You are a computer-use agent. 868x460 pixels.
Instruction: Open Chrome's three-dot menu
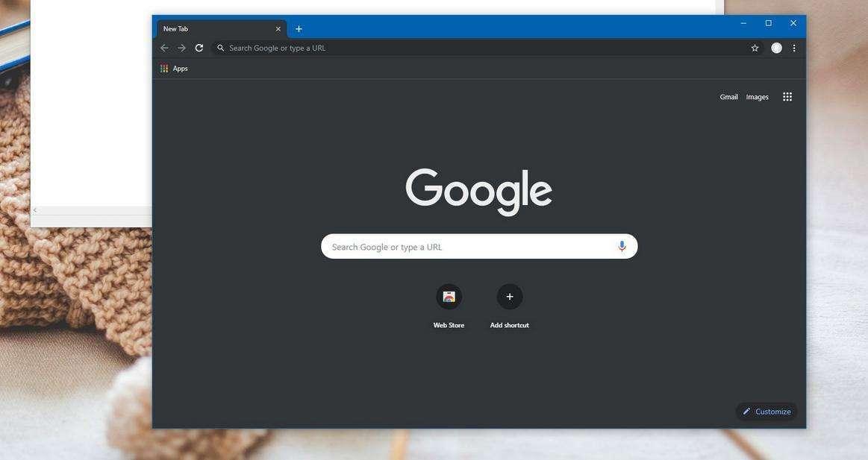pos(793,47)
